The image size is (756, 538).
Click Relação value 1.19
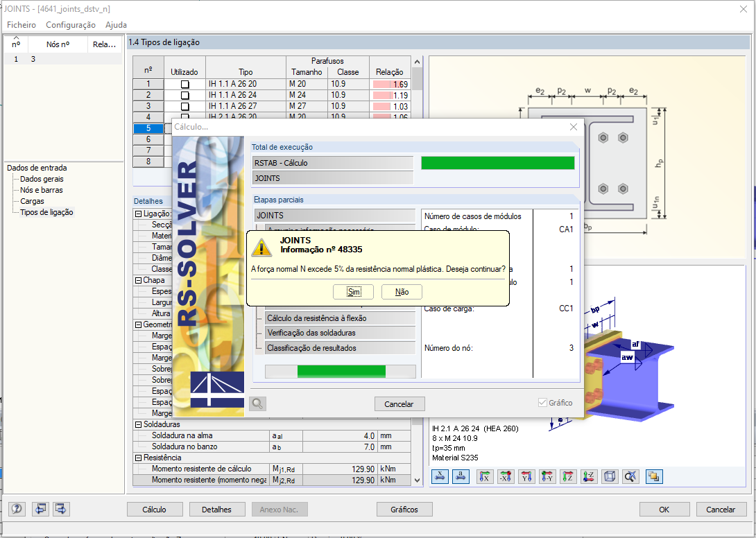[x=390, y=95]
